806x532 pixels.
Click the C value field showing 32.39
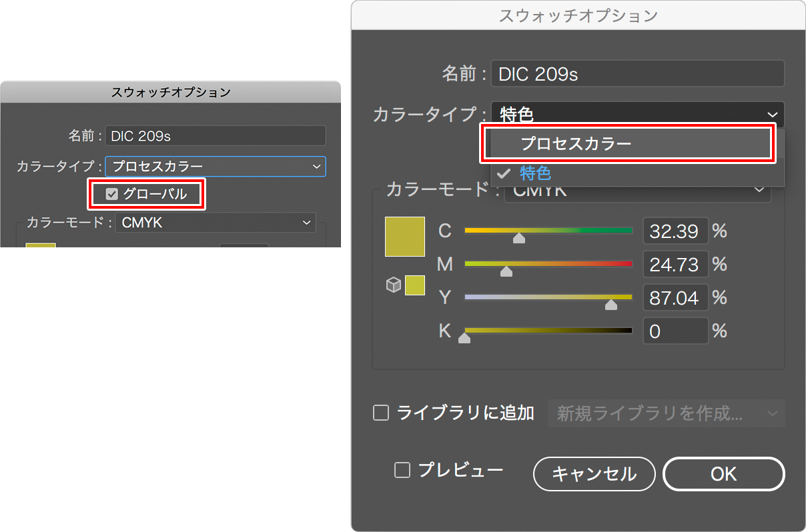click(x=675, y=231)
